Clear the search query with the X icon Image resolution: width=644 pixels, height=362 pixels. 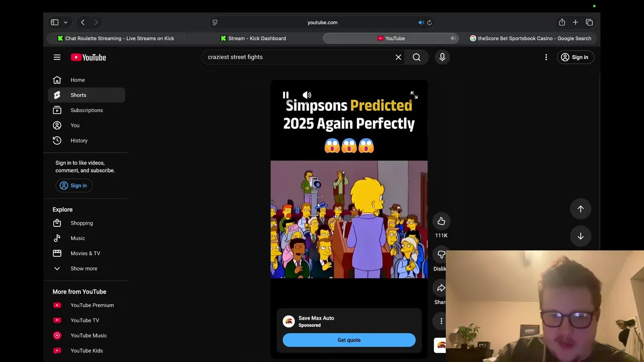tap(398, 57)
